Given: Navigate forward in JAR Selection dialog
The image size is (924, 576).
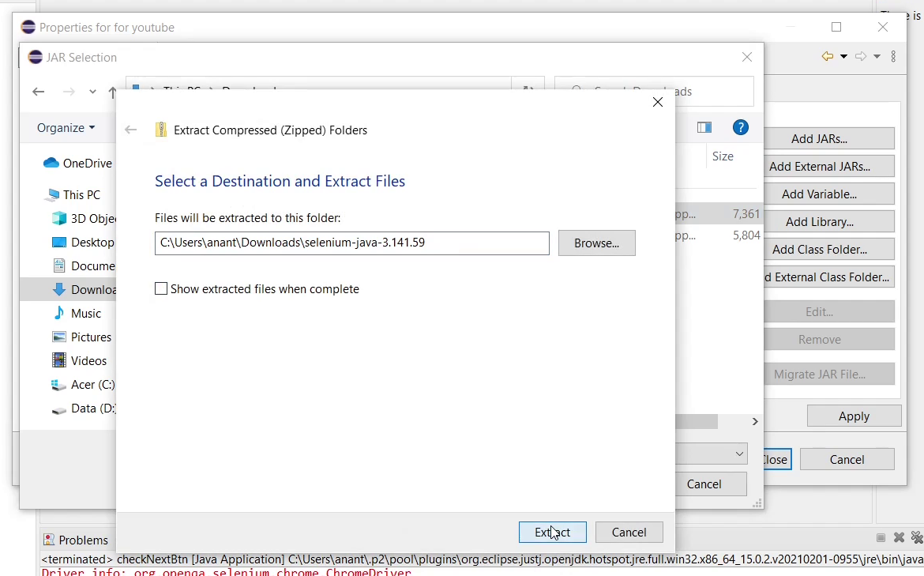Looking at the screenshot, I should coord(69,92).
